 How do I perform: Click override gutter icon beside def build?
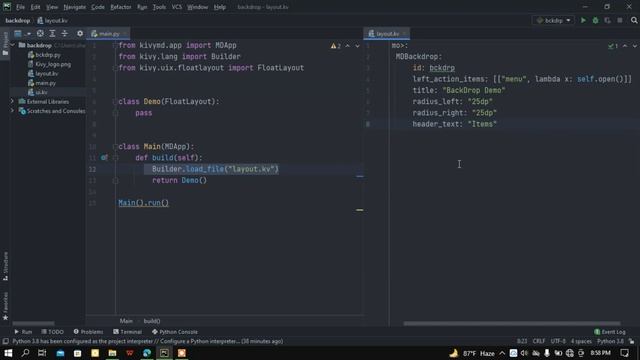(x=104, y=158)
